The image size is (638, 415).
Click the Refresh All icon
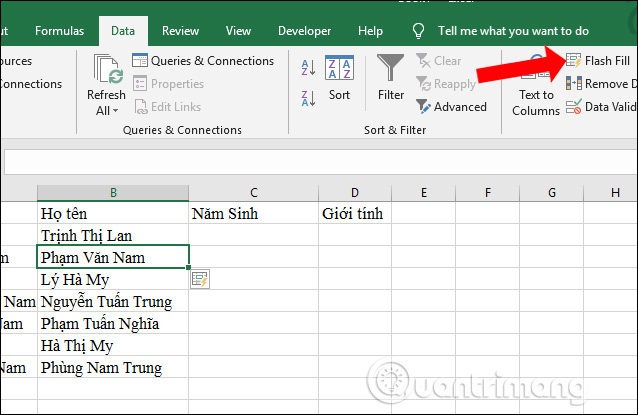pos(106,68)
